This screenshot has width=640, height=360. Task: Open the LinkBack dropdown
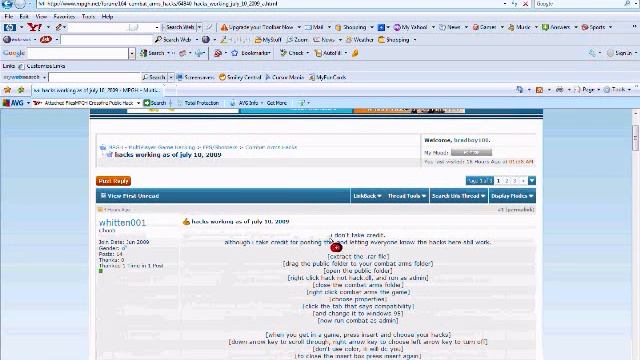click(x=367, y=196)
